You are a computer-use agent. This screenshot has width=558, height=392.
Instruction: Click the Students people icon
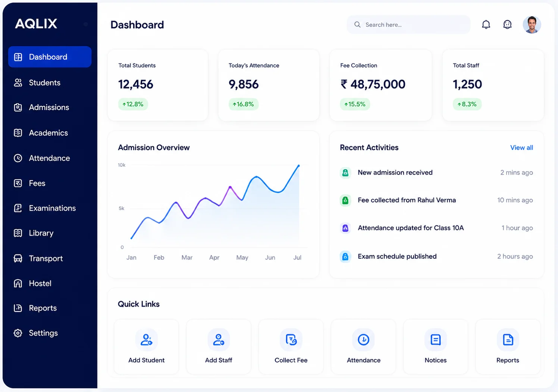18,83
